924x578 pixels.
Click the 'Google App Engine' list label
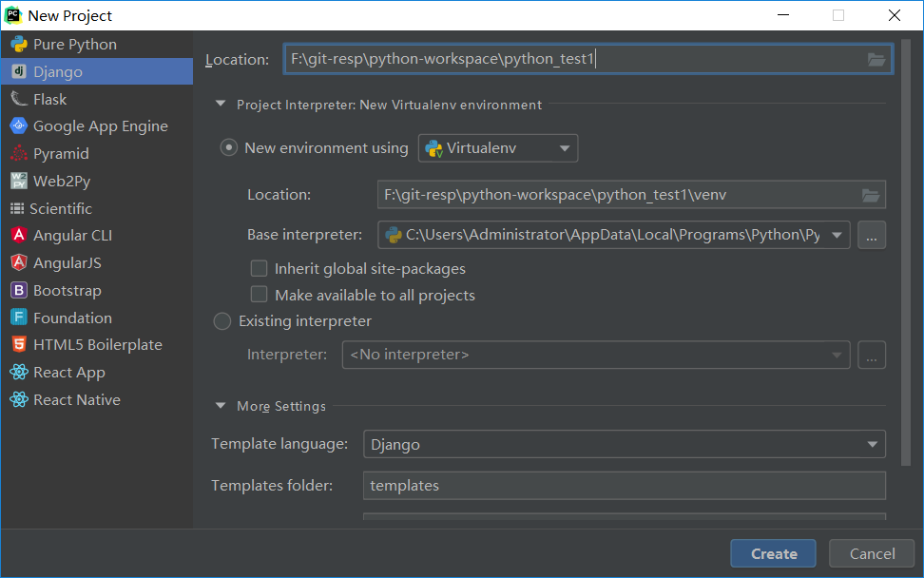100,126
